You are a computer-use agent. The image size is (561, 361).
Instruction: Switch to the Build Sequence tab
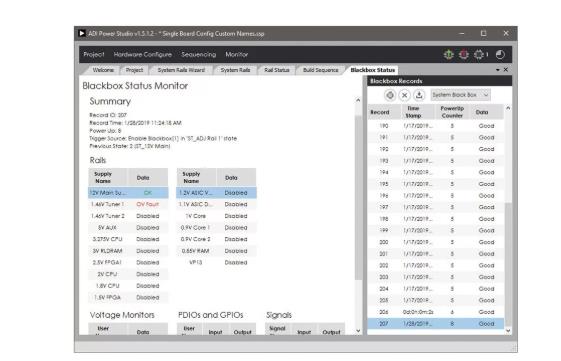tap(321, 70)
